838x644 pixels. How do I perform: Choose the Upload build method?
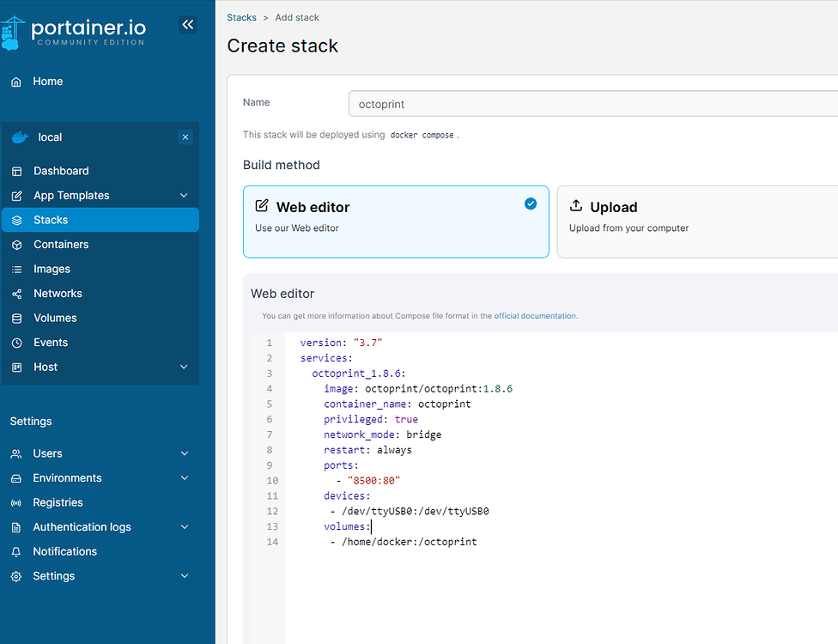click(697, 222)
